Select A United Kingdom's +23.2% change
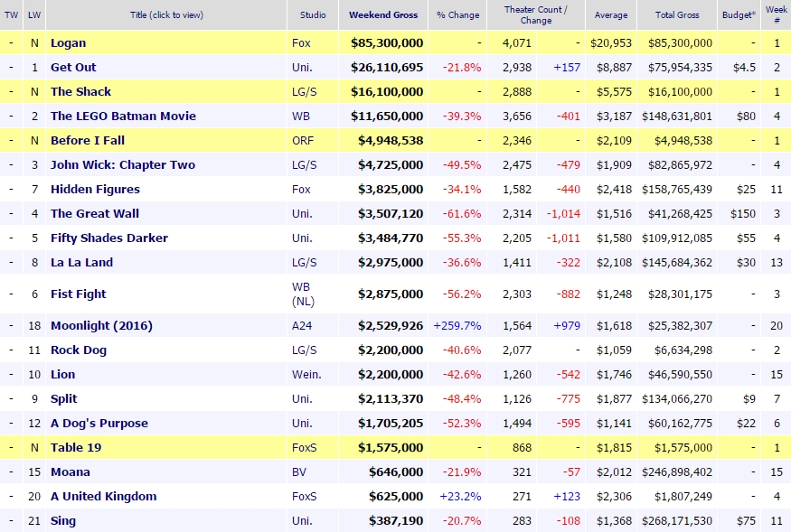This screenshot has width=791, height=532. point(460,496)
